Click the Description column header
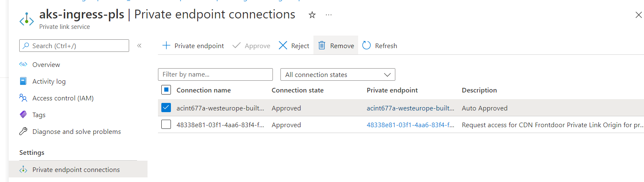Screen dimensions: 644x182 point(479,90)
